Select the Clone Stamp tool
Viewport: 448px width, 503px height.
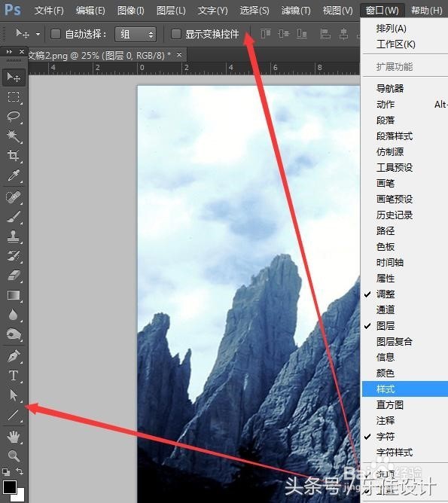coord(14,236)
